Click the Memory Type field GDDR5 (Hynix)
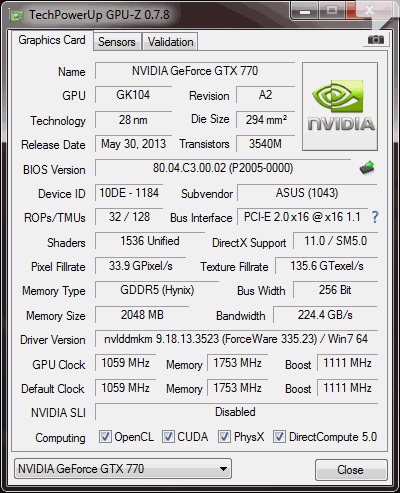400x493 pixels. [157, 290]
